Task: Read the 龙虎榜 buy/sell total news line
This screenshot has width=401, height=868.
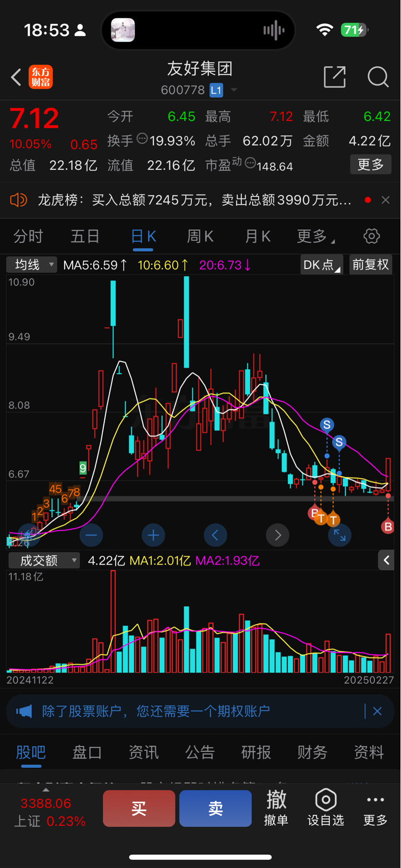Action: (x=194, y=200)
